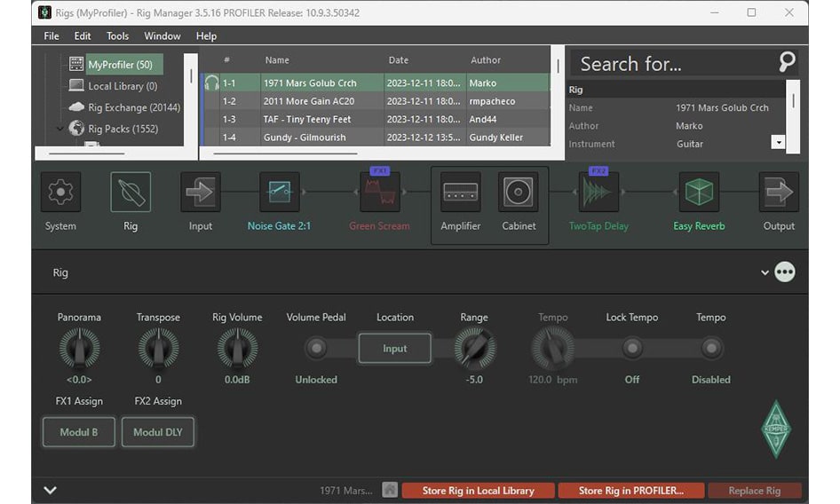Collapse the Rig section chevron

[765, 272]
